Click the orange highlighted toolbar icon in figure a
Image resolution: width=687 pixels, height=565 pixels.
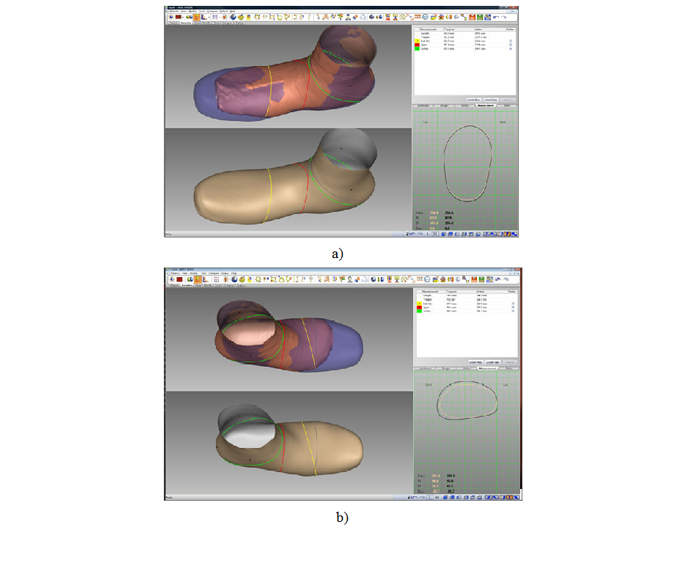click(x=197, y=17)
